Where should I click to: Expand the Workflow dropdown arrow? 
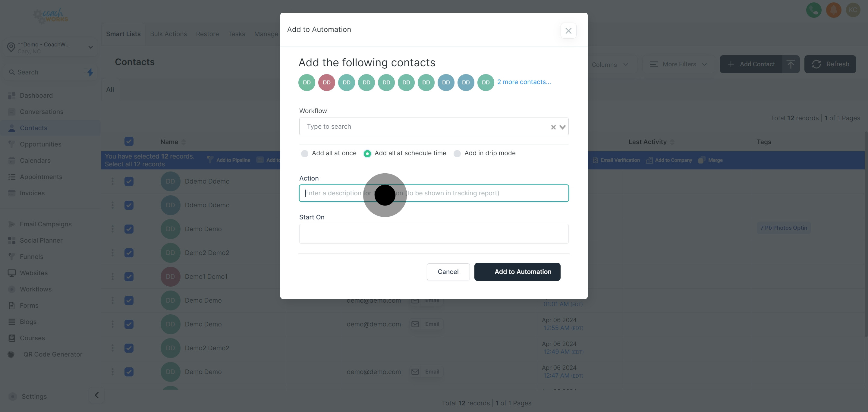(x=562, y=127)
